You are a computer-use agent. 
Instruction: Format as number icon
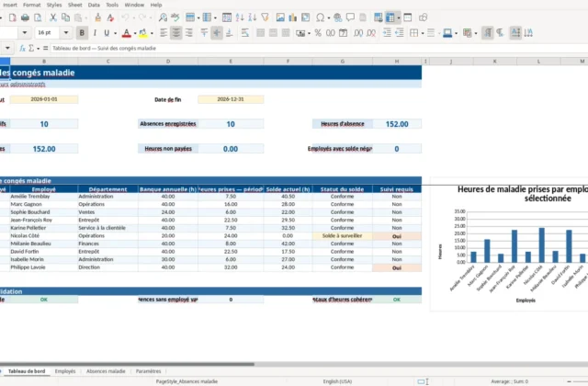pos(331,33)
